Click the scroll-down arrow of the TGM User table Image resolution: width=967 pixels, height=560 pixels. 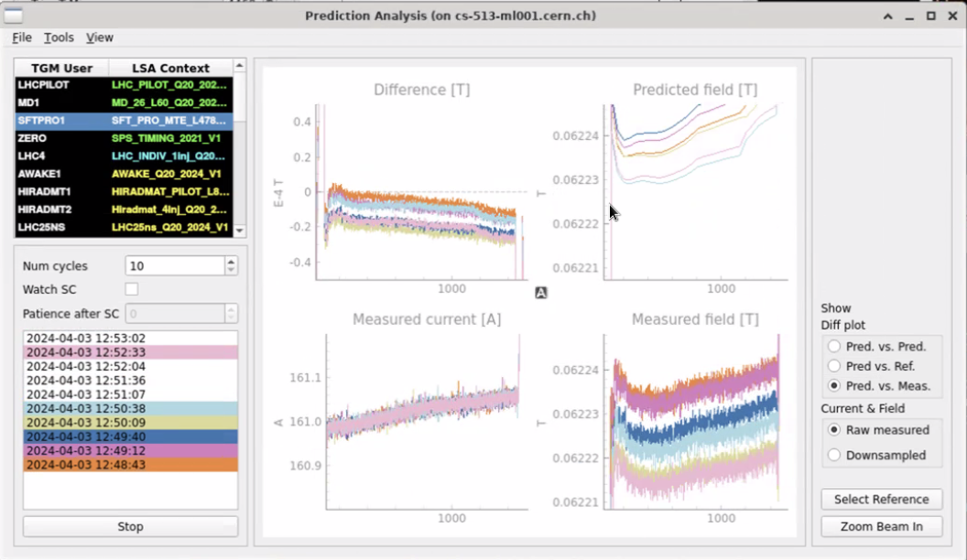240,231
